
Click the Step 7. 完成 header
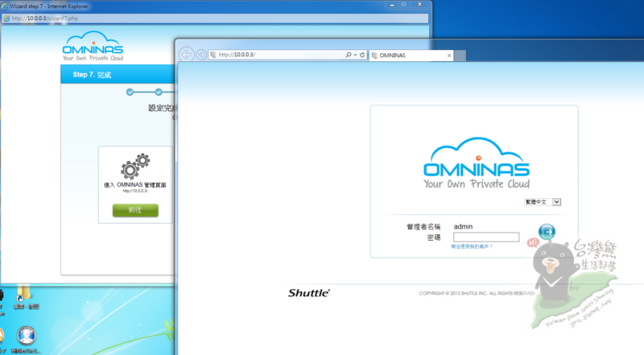[92, 75]
